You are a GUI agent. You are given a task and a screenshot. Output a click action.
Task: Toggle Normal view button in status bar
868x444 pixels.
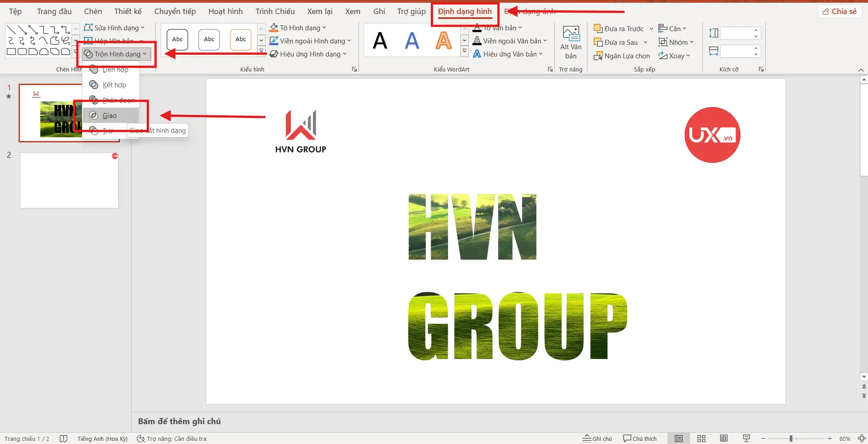[x=678, y=438]
